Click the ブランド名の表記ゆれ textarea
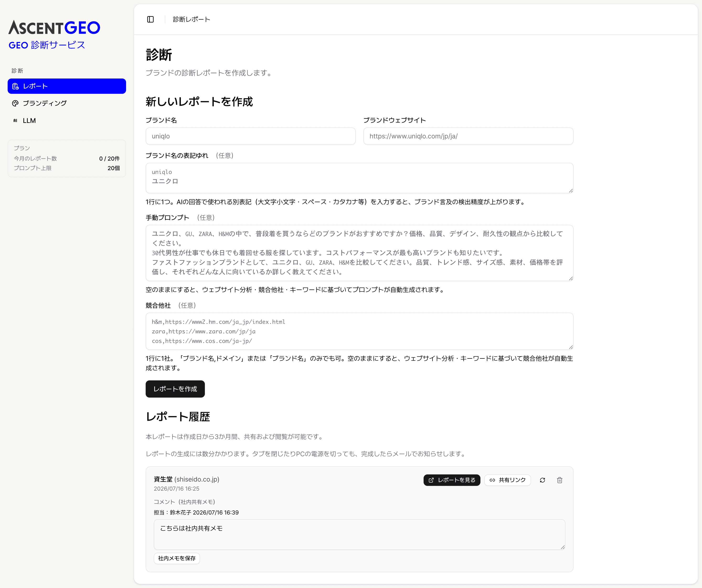Viewport: 702px width, 588px height. coord(359,178)
